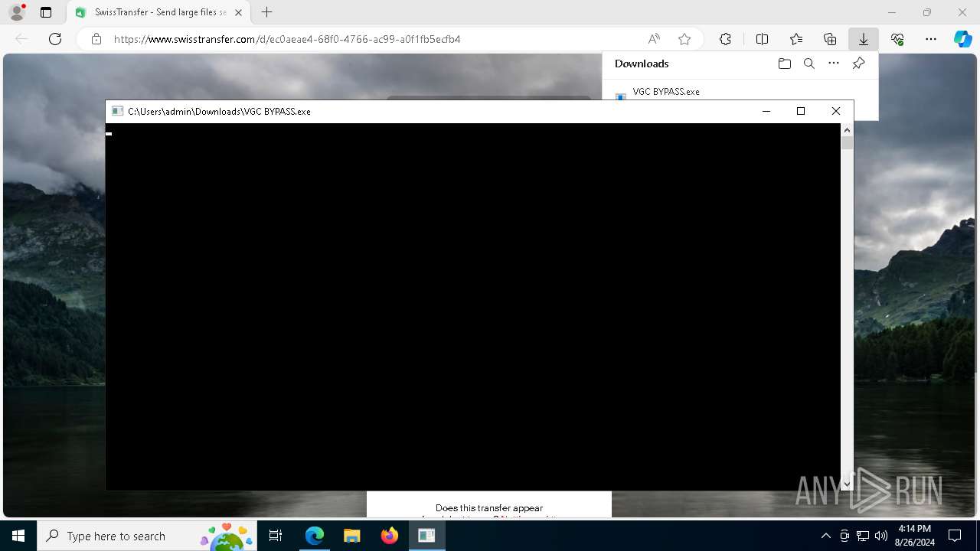Screen dimensions: 980x551
Task: Minimize the VGC BYPASS console window
Action: pos(766,111)
